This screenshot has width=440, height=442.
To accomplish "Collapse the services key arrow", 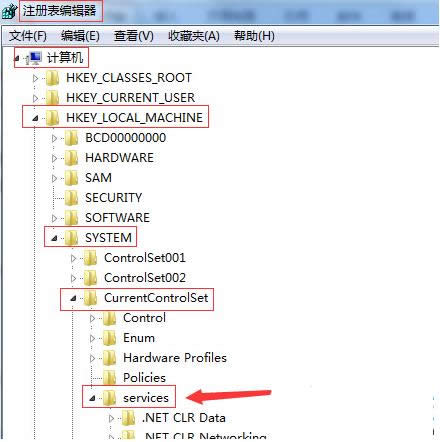I will [x=92, y=398].
